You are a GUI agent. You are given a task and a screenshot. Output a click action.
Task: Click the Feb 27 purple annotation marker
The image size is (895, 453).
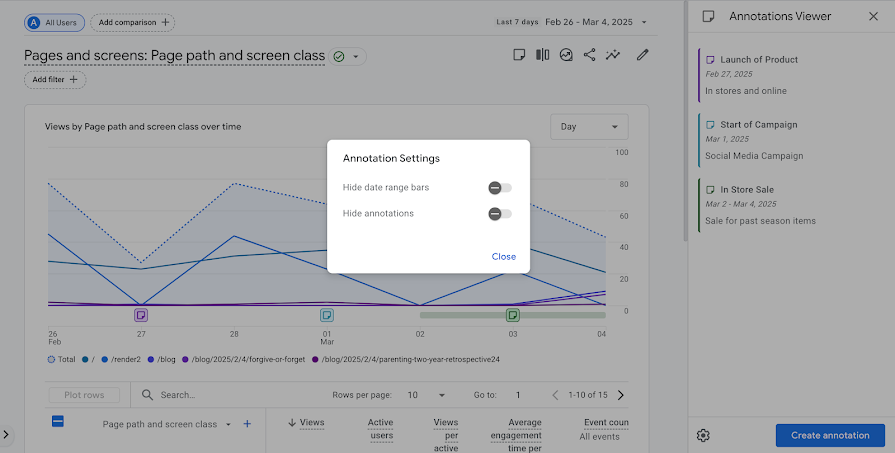pyautogui.click(x=141, y=315)
